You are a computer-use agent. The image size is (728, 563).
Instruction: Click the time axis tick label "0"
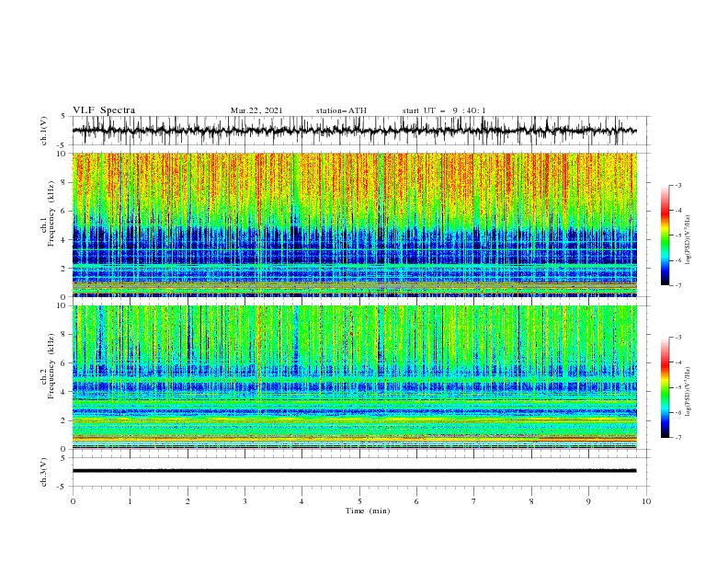tap(73, 501)
